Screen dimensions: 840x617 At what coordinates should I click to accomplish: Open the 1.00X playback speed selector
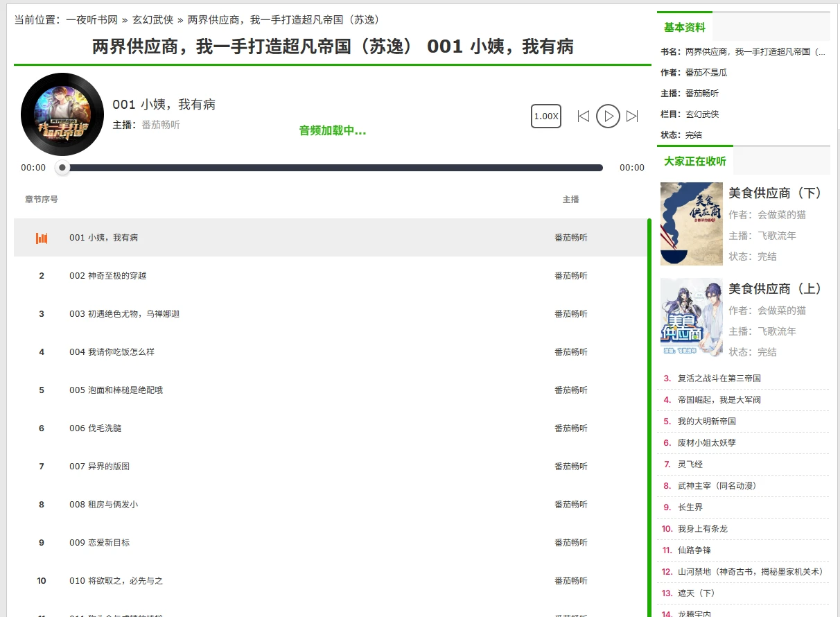(x=546, y=116)
